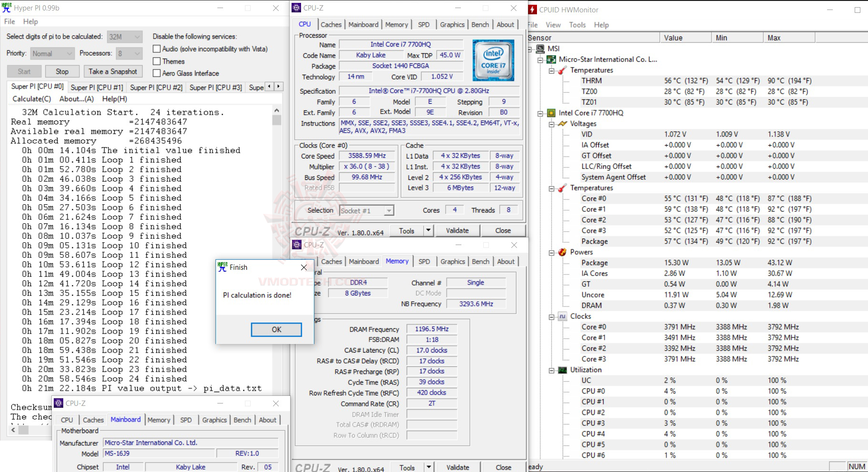868x472 pixels.
Task: Open the Tools dropdown arrow in the Memory tab window
Action: pos(429,468)
